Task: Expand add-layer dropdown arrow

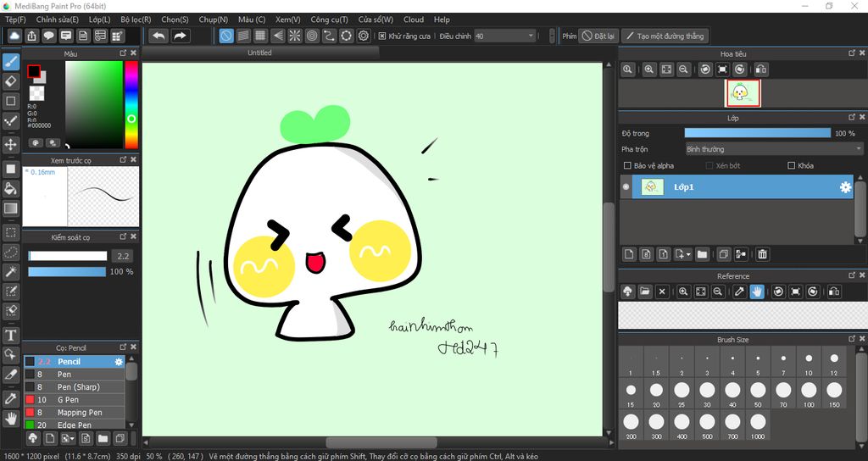Action: pyautogui.click(x=688, y=254)
